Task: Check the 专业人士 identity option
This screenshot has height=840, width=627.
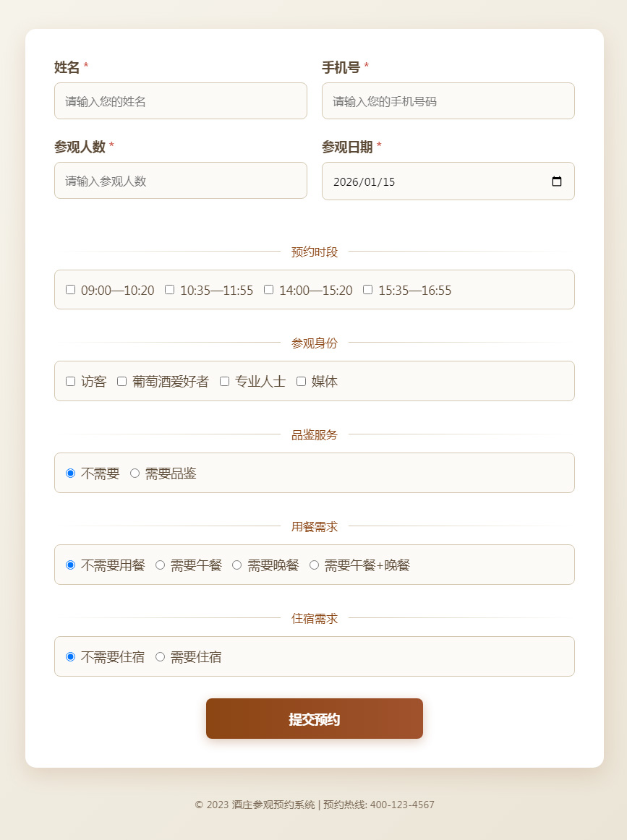Action: (x=225, y=381)
